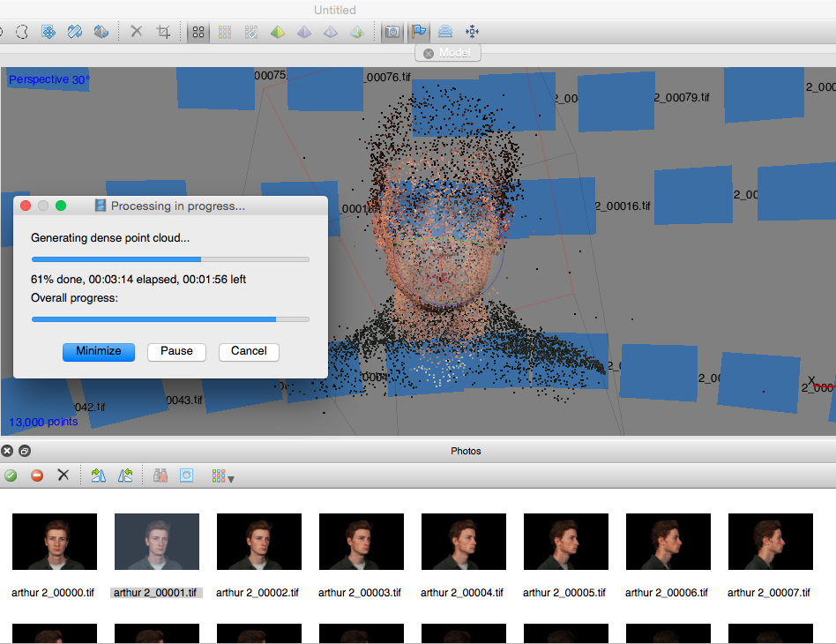Click the Photos pane title
This screenshot has height=644, width=836.
coord(466,451)
